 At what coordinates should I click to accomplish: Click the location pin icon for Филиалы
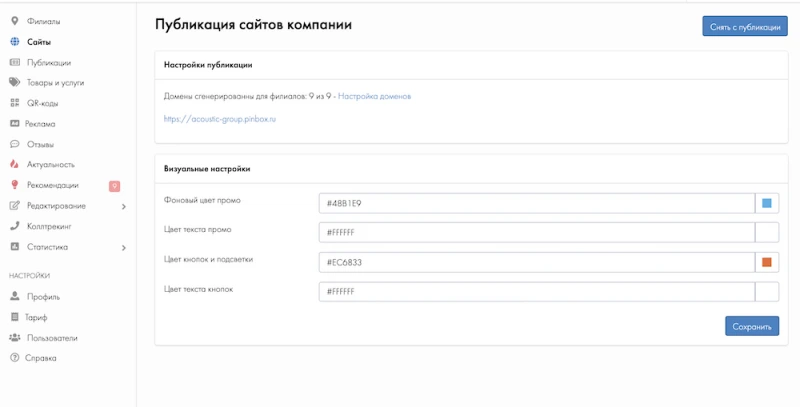pos(15,21)
